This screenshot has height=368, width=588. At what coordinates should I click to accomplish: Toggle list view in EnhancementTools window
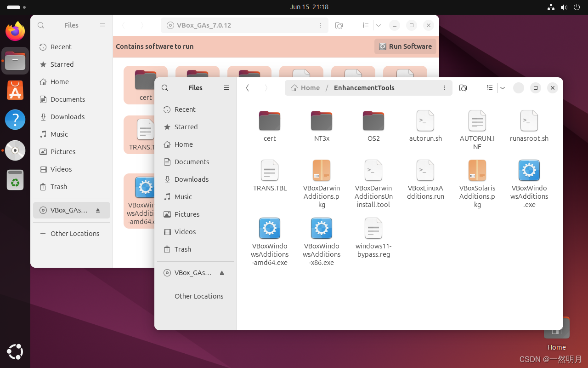coord(490,88)
